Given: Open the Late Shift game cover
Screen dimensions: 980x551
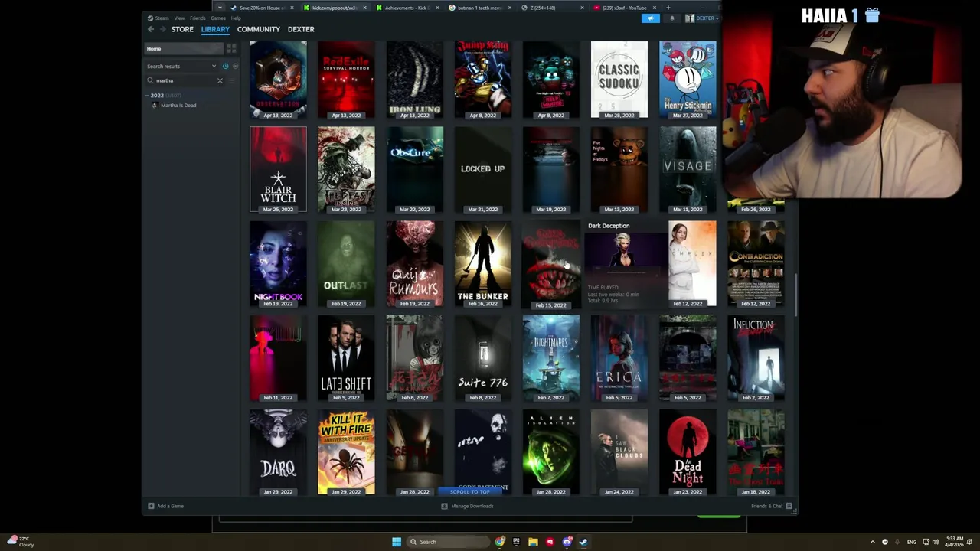Looking at the screenshot, I should click(346, 357).
